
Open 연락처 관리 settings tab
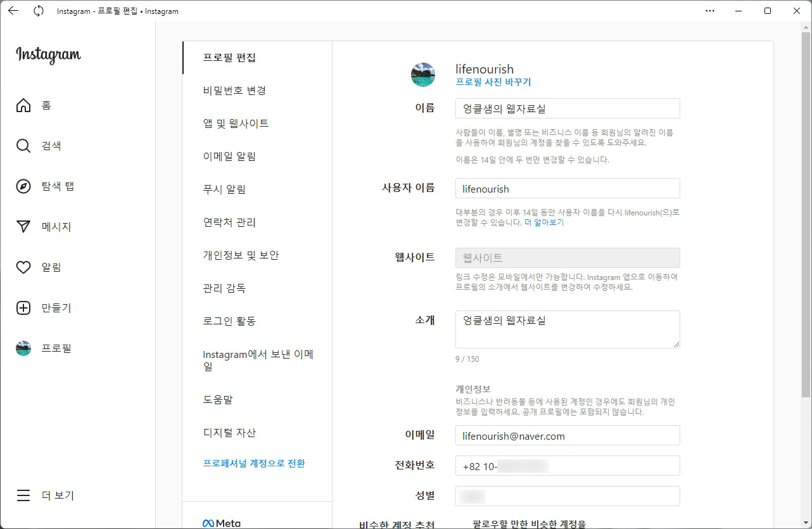(257, 222)
